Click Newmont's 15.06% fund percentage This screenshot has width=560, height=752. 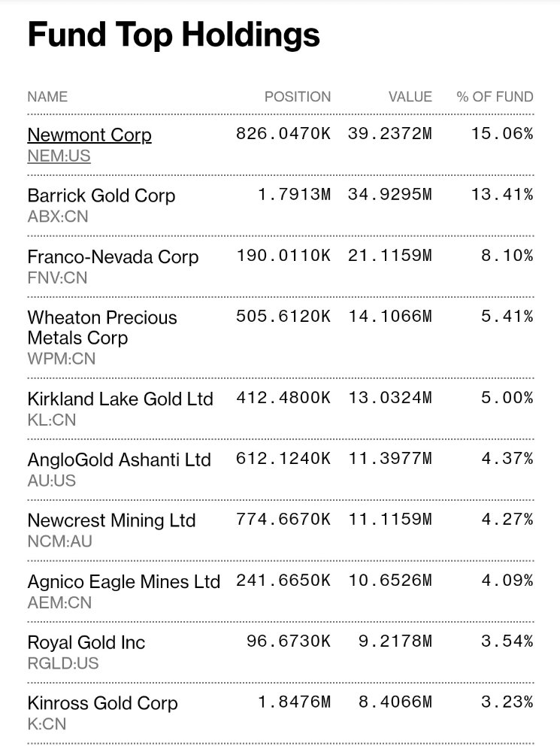502,134
